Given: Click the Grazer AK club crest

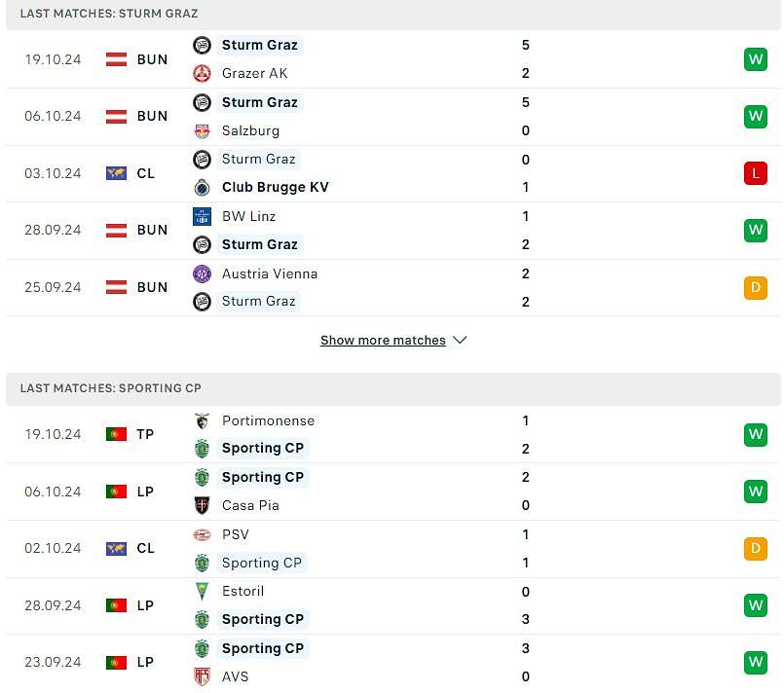Looking at the screenshot, I should tap(202, 73).
